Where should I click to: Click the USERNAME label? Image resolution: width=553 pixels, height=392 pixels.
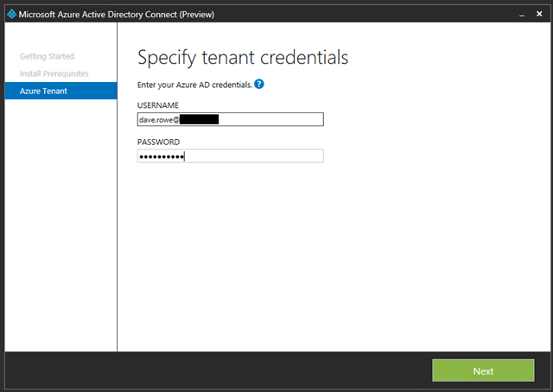pyautogui.click(x=158, y=105)
